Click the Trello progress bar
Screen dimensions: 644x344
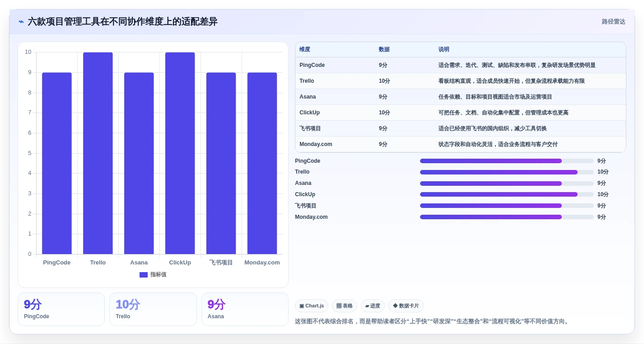click(507, 172)
